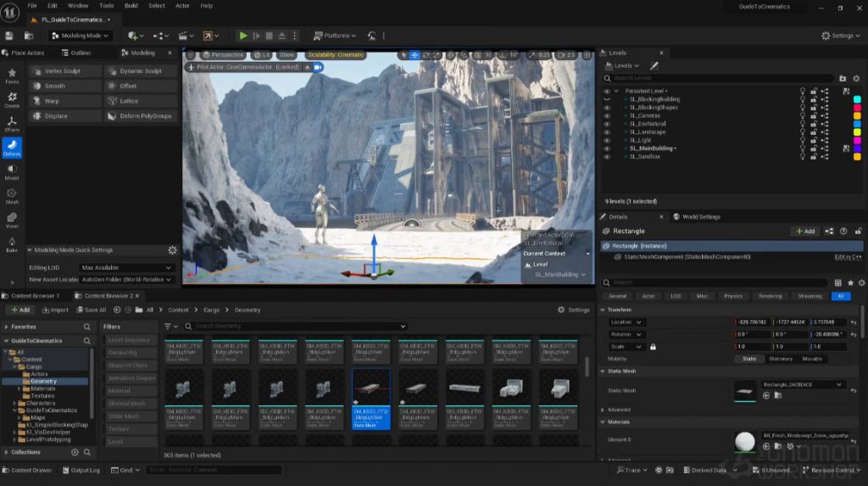This screenshot has width=868, height=486.
Task: Open the Mesh modeling category
Action: point(12,196)
